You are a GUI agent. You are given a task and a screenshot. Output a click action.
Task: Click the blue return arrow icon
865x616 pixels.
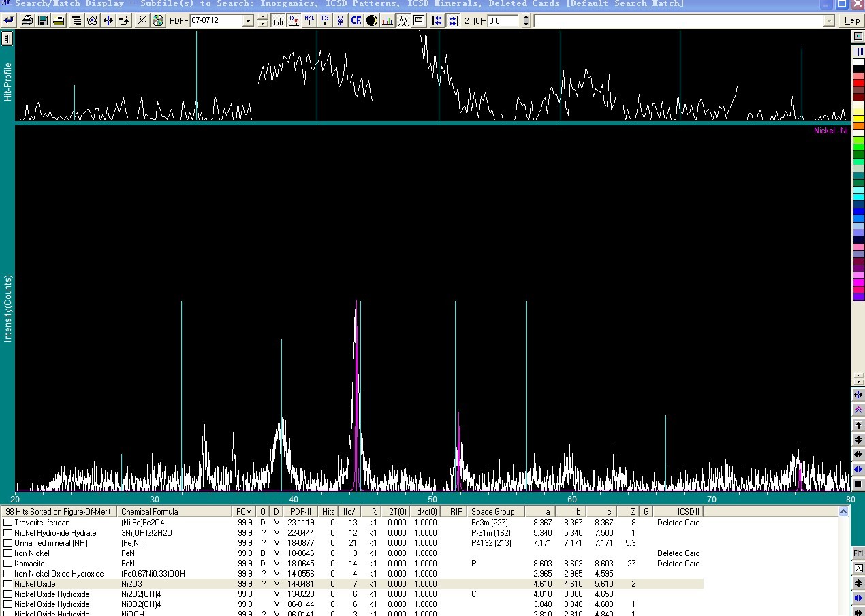point(9,20)
